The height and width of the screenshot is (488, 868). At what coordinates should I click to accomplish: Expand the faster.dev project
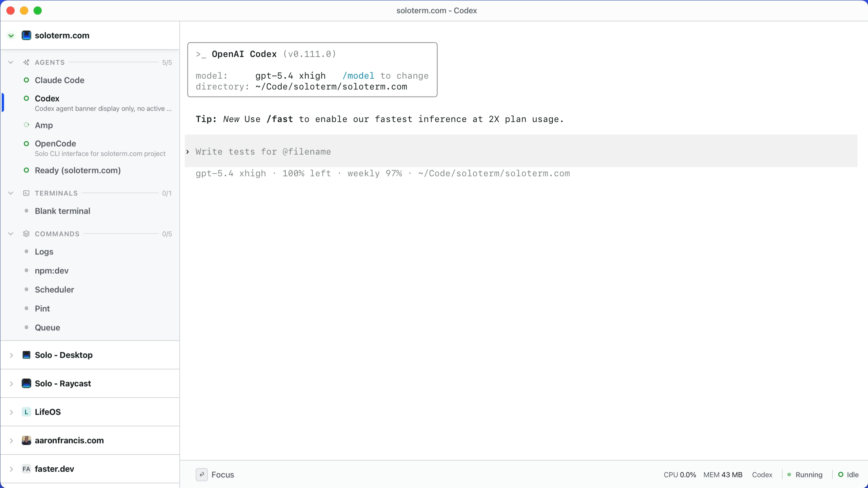pos(12,469)
